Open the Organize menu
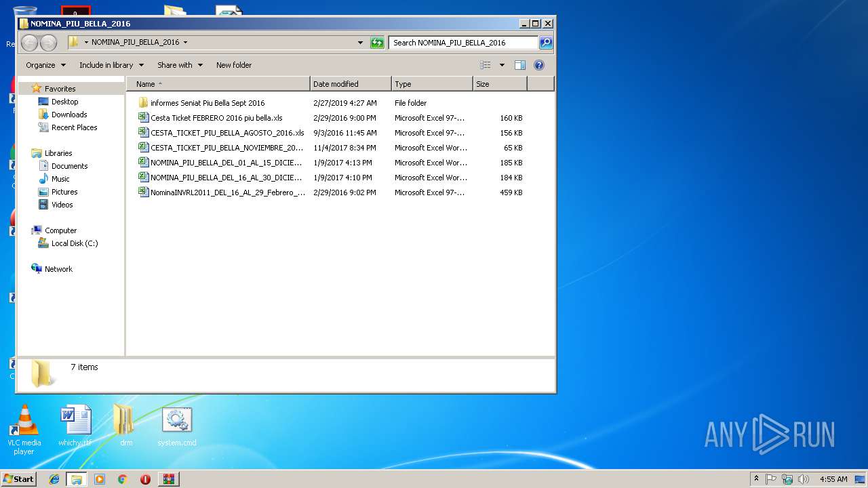The height and width of the screenshot is (488, 868). pyautogui.click(x=46, y=65)
